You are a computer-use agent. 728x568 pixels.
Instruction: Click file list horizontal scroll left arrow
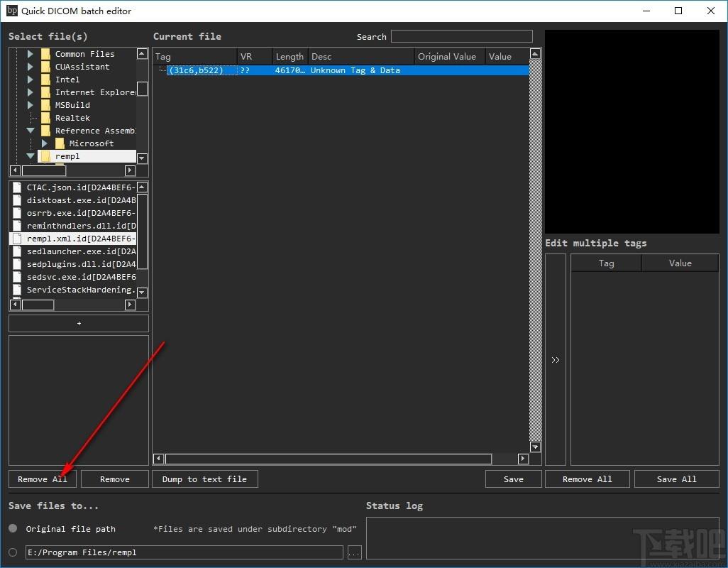point(15,305)
